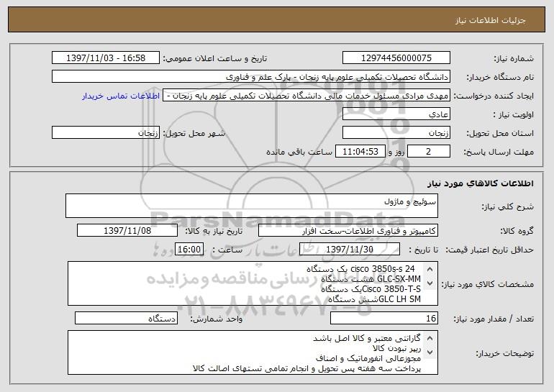Click the ایجاد کننده درخواست field
This screenshot has height=392, width=554.
coord(306,96)
